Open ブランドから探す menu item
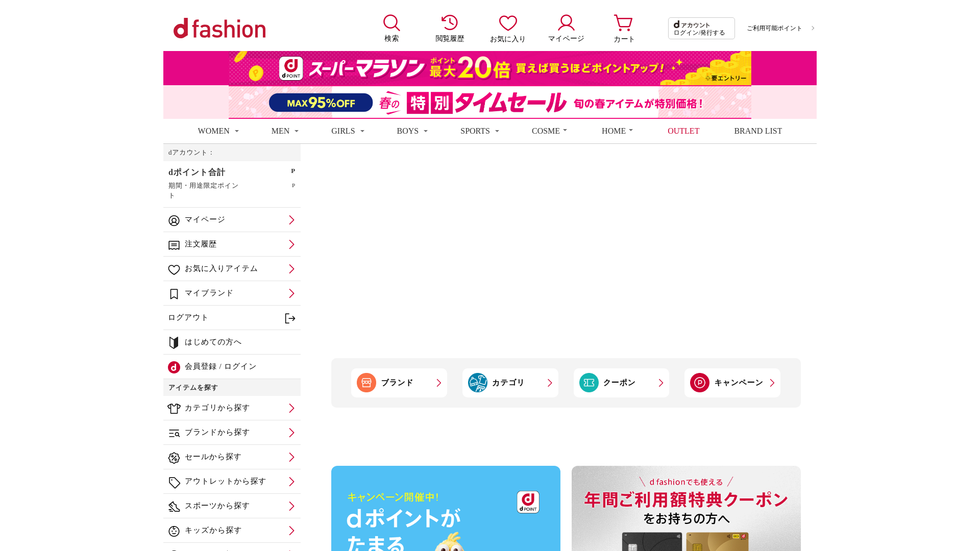Screen dimensions: 980x551 pos(232,433)
